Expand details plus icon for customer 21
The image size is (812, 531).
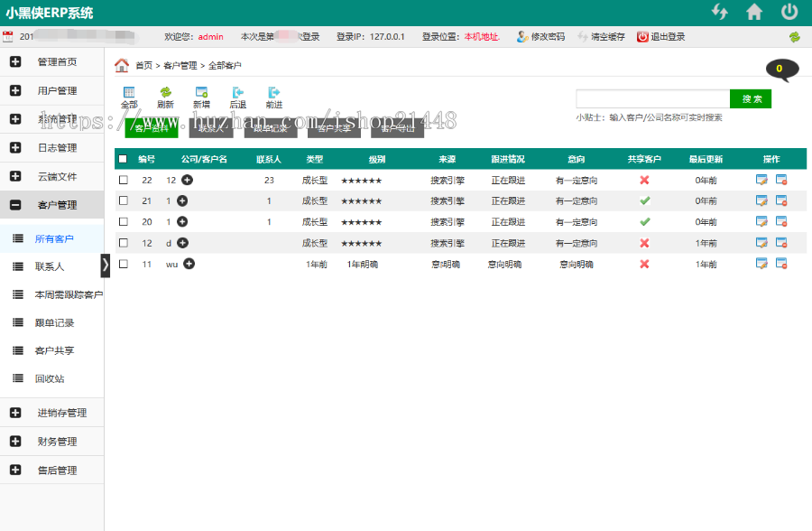tap(182, 200)
